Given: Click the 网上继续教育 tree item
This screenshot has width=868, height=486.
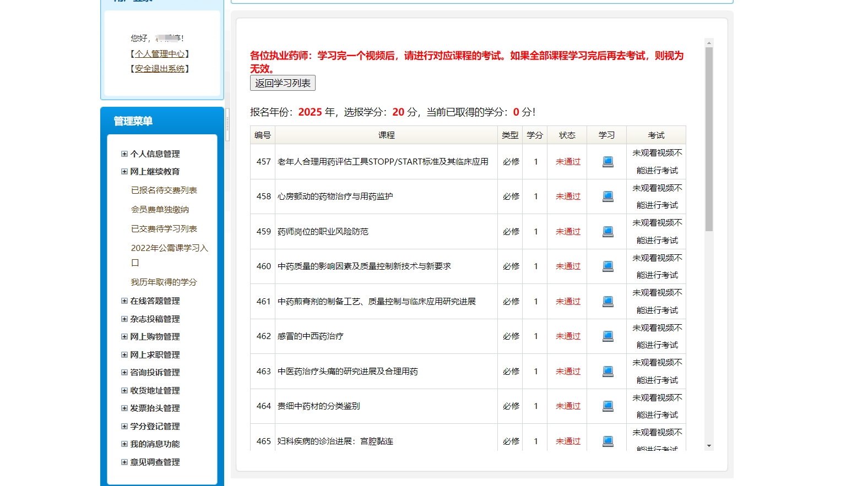Looking at the screenshot, I should click(155, 172).
